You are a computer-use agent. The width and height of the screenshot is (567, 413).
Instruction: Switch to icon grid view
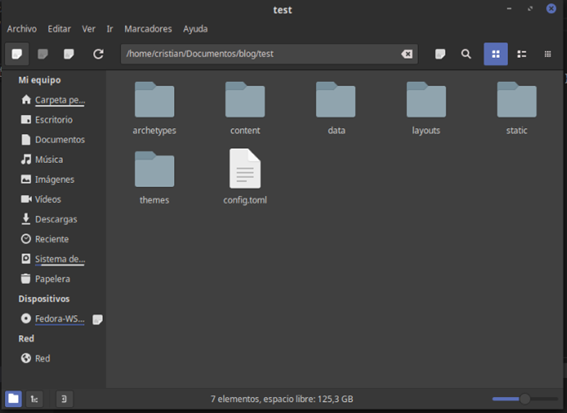click(496, 54)
